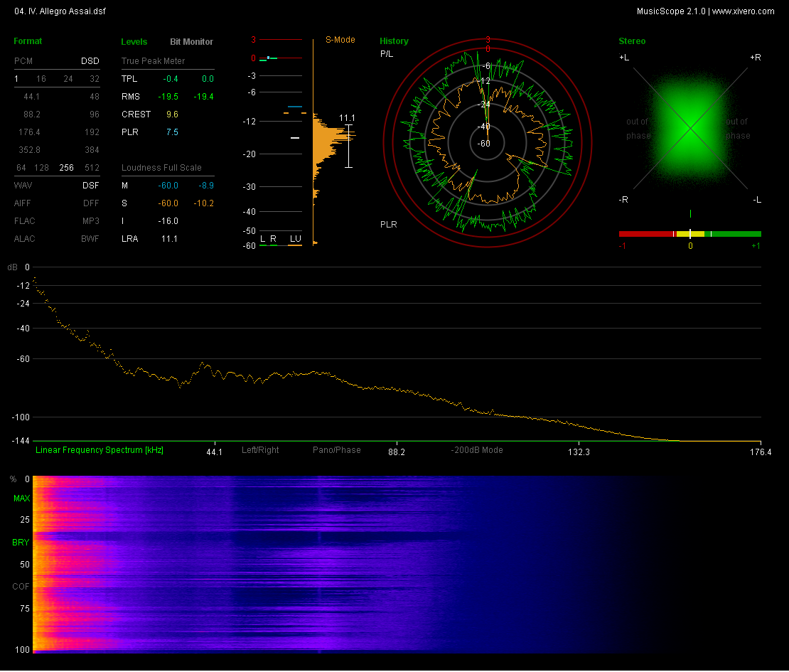Image resolution: width=789 pixels, height=672 pixels.
Task: Click the Levels panel heading
Action: 134,42
